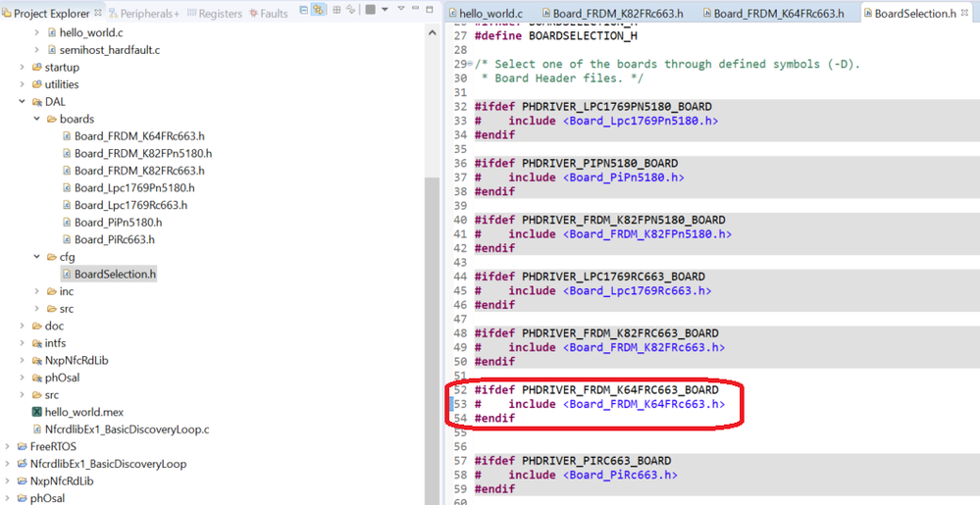Open the Board_FRDM_K64FRc663.h editor tab
Screen dimensions: 980x505
(x=772, y=13)
